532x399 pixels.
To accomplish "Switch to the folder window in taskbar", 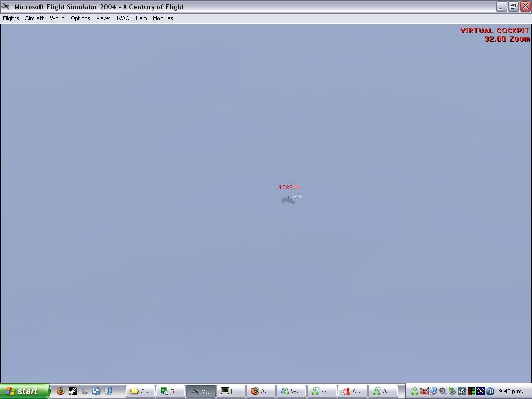I will [x=140, y=391].
